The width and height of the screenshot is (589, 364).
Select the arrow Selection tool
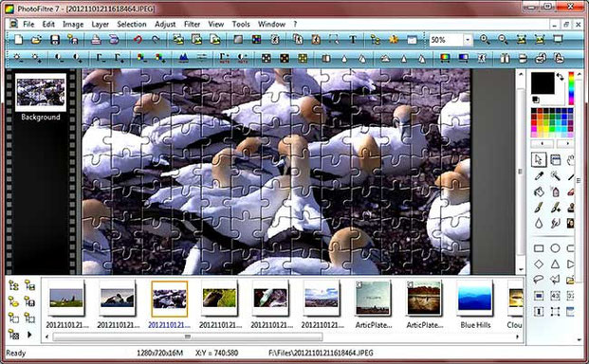(x=539, y=160)
